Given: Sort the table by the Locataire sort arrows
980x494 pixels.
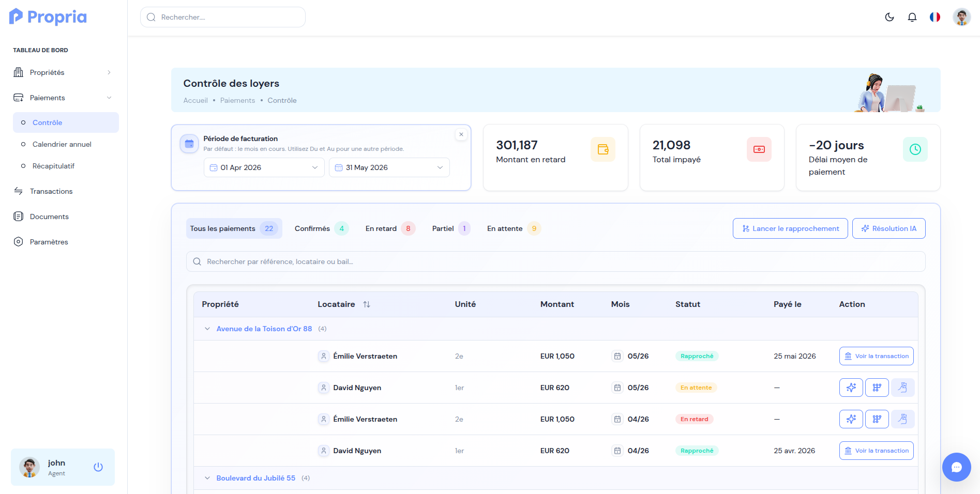Looking at the screenshot, I should point(367,304).
